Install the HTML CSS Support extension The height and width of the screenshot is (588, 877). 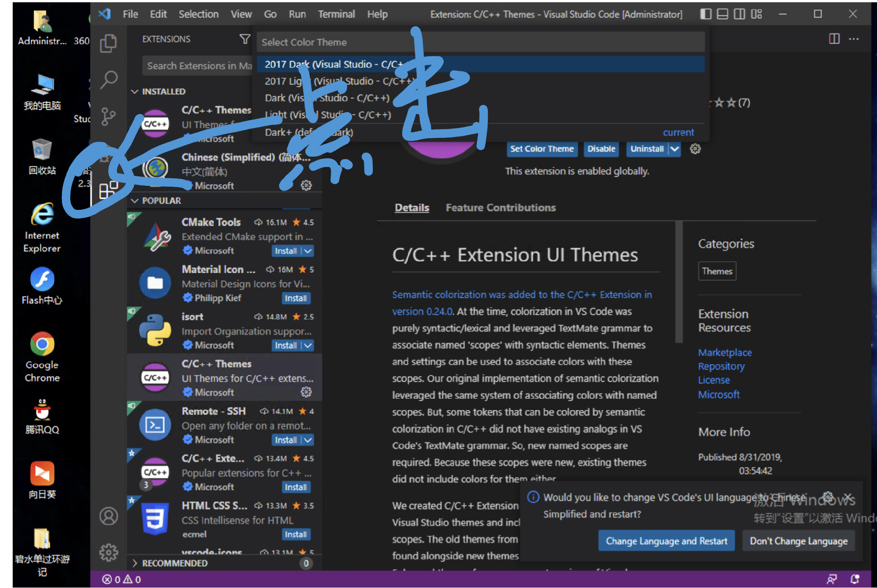click(x=296, y=534)
